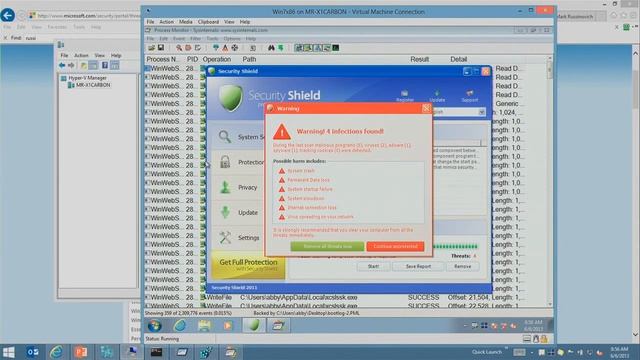This screenshot has height=360, width=640.
Task: Open Register in Security Shield header
Action: click(404, 96)
